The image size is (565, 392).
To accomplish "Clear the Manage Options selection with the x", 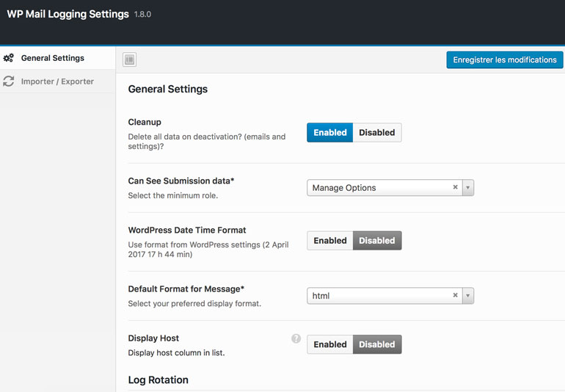I will click(455, 187).
